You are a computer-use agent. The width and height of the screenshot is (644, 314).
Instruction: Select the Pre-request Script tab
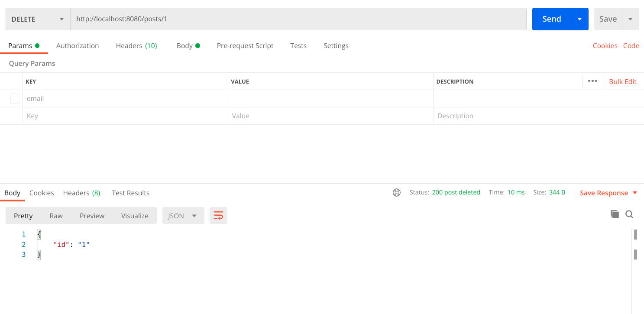tap(245, 46)
